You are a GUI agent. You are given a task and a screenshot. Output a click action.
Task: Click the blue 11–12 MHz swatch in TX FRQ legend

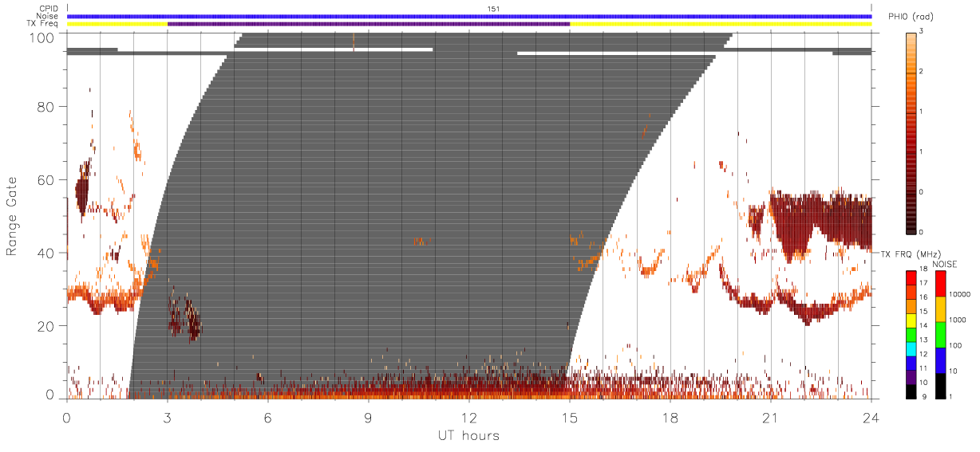911,364
